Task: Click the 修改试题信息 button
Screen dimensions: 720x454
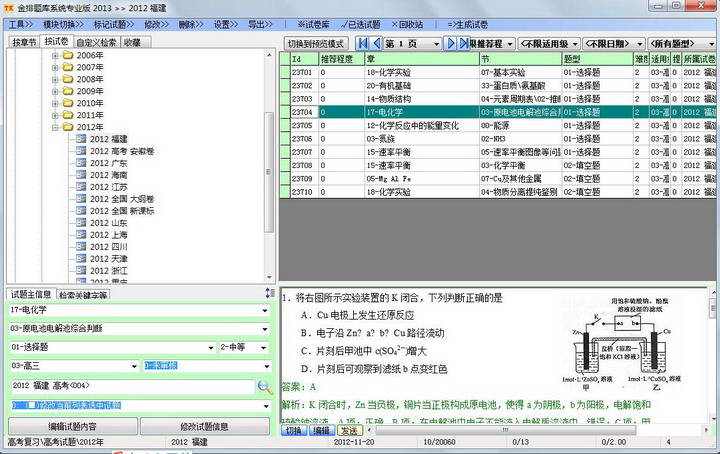Action: (204, 426)
